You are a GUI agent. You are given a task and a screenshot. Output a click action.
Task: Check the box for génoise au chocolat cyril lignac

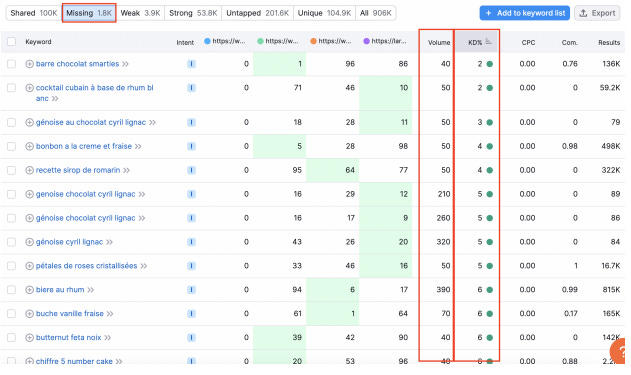(x=12, y=122)
